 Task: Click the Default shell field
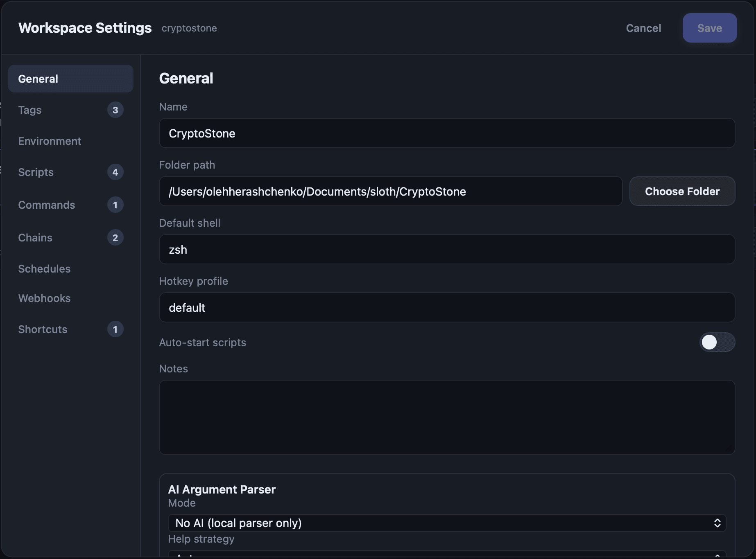(x=446, y=249)
